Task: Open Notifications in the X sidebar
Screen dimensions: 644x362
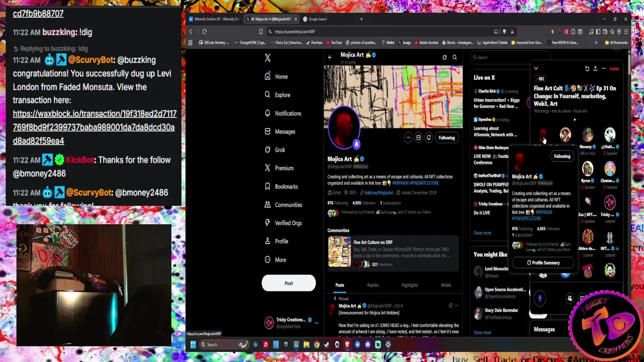Action: click(x=283, y=114)
